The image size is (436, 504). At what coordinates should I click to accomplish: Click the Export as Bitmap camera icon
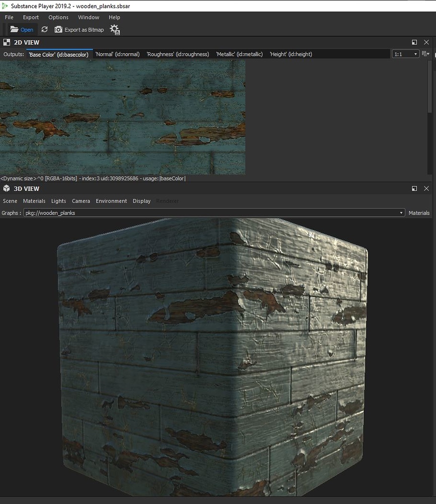(59, 29)
